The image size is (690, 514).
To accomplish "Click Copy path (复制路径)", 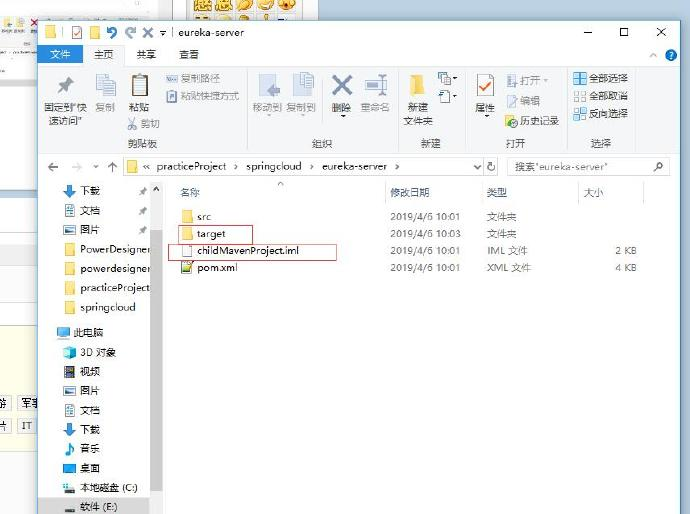I will click(x=193, y=78).
